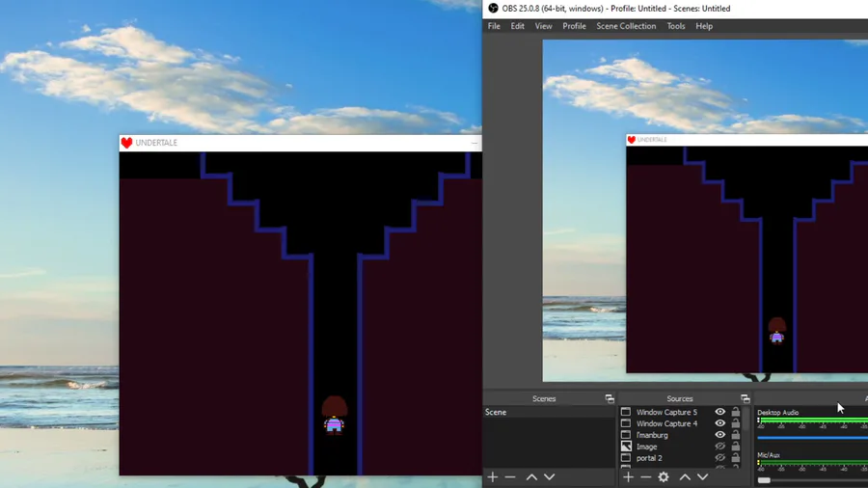Open the Scene Collection menu
Image resolution: width=868 pixels, height=488 pixels.
click(x=626, y=26)
